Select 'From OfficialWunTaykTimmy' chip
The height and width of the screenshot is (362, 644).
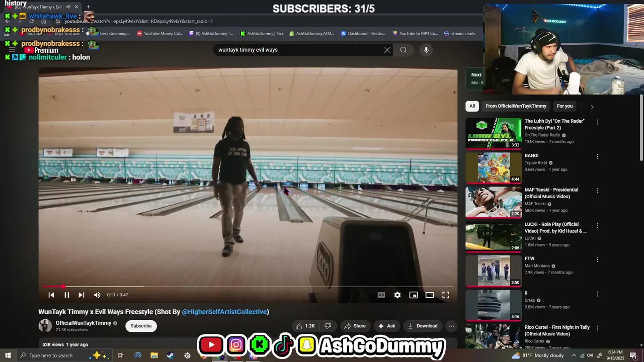[x=516, y=106]
